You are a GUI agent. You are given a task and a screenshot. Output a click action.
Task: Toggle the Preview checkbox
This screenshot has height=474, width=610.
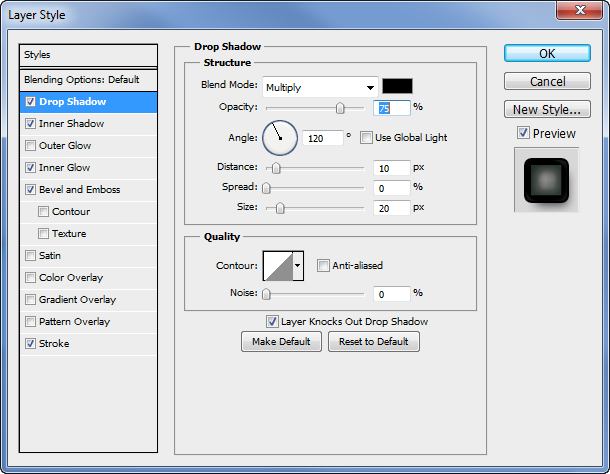click(x=523, y=133)
